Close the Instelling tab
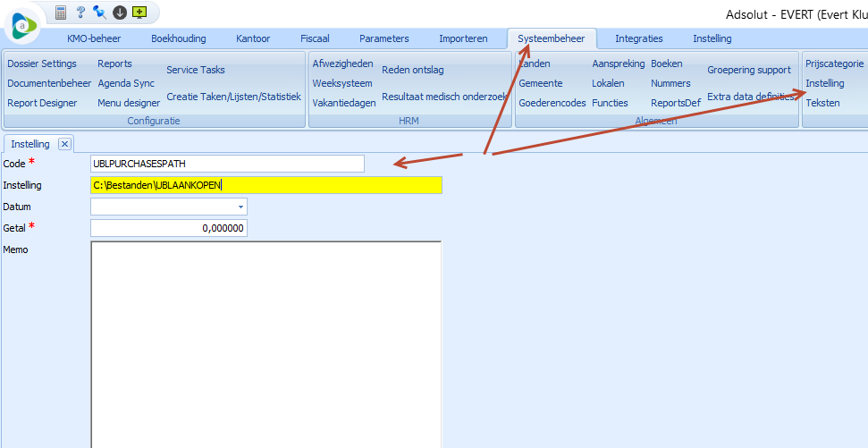The image size is (868, 448). [64, 144]
